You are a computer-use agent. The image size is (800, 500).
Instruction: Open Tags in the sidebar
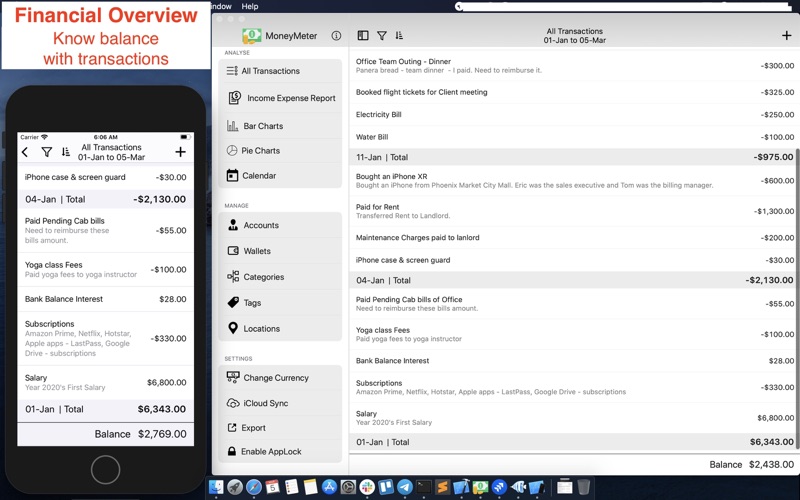pyautogui.click(x=280, y=303)
